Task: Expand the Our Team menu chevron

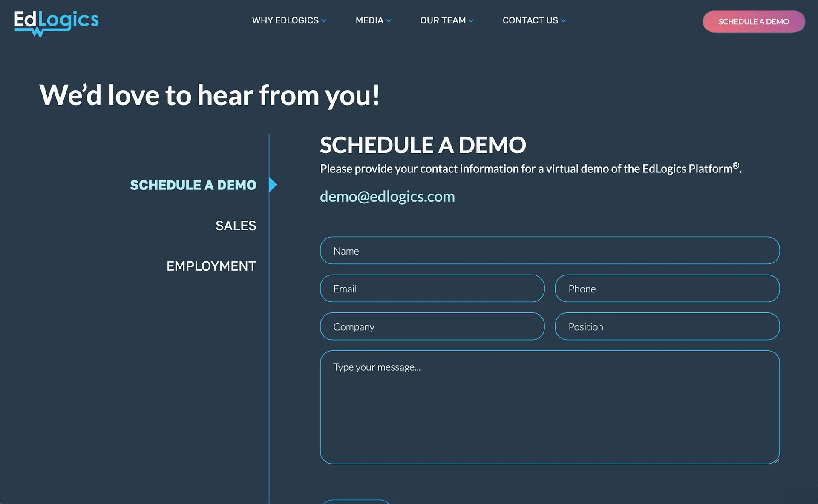Action: (471, 21)
